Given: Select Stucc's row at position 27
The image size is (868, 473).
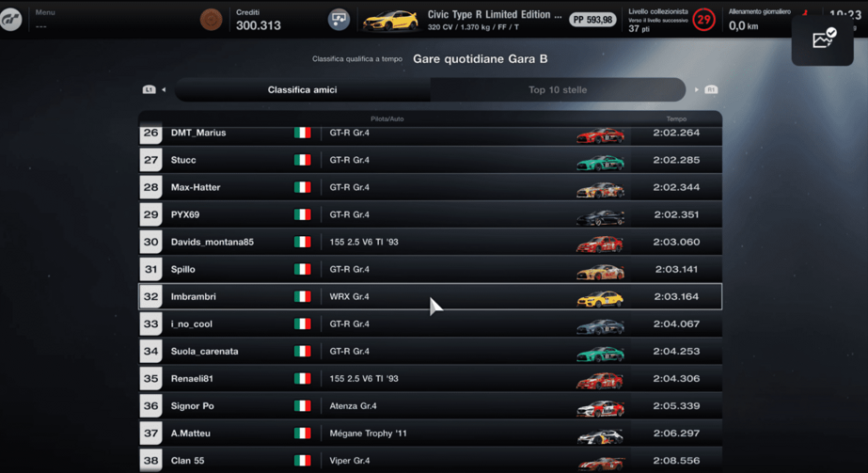Looking at the screenshot, I should click(431, 161).
